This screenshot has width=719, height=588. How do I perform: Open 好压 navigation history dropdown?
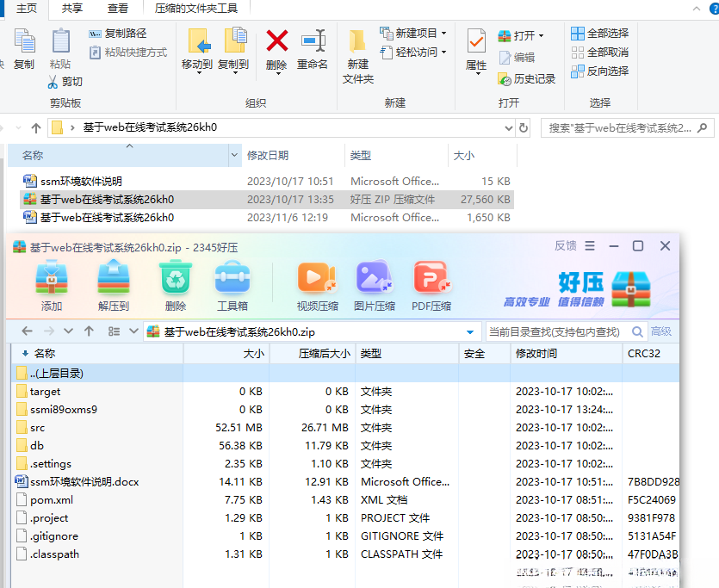68,331
